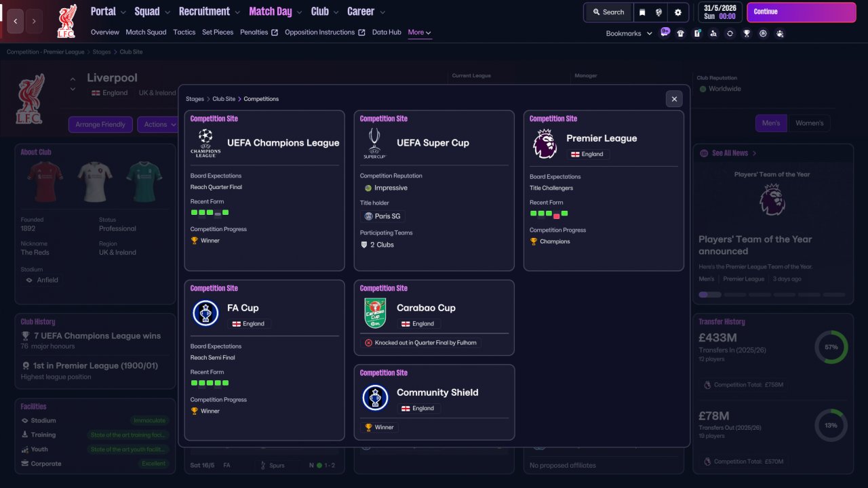
Task: Close the Competitions popup with the X
Action: pos(674,99)
